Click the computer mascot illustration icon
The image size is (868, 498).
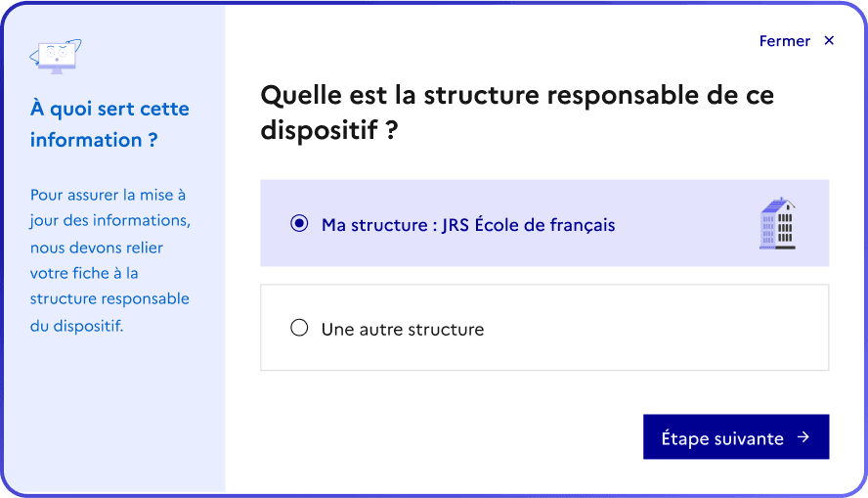click(55, 57)
